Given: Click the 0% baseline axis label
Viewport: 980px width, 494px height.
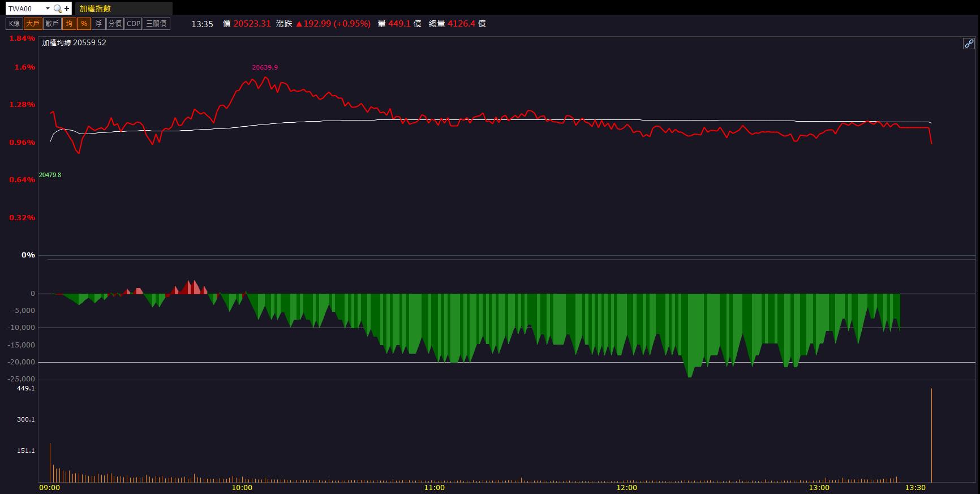Looking at the screenshot, I should 28,255.
